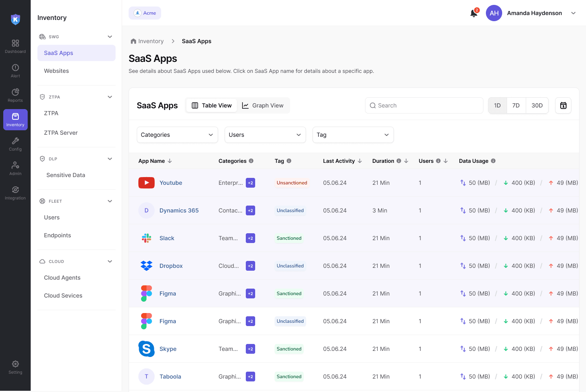
Task: Click the Tag column info icon
Action: point(289,161)
